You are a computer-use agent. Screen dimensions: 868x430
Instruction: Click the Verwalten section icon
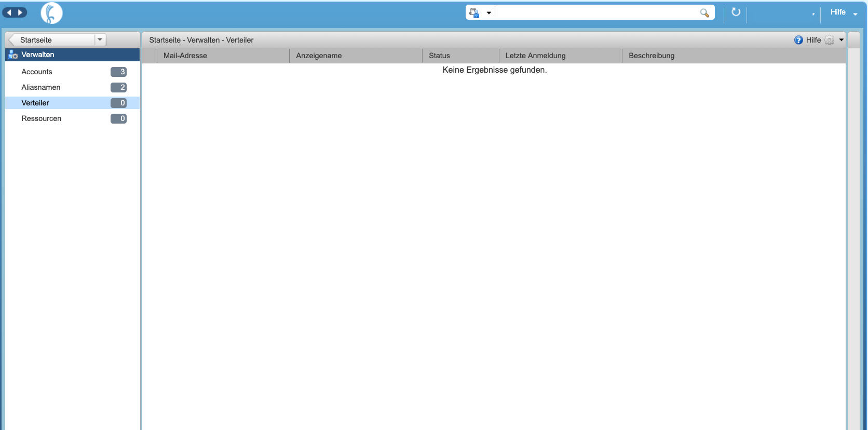(x=13, y=55)
